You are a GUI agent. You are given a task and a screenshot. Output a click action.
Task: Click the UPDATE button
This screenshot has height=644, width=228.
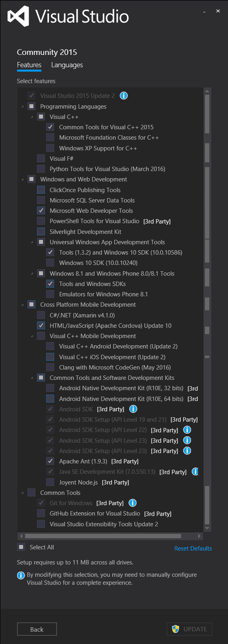tap(189, 629)
